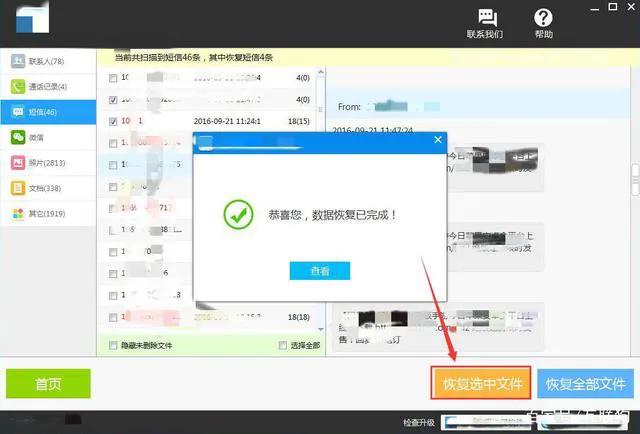640x434 pixels.
Task: Tick the first message row checkbox 4(0)
Action: coord(113,78)
